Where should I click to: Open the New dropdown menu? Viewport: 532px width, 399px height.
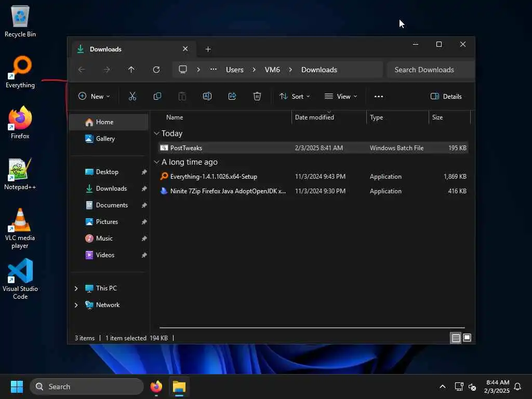(x=94, y=96)
